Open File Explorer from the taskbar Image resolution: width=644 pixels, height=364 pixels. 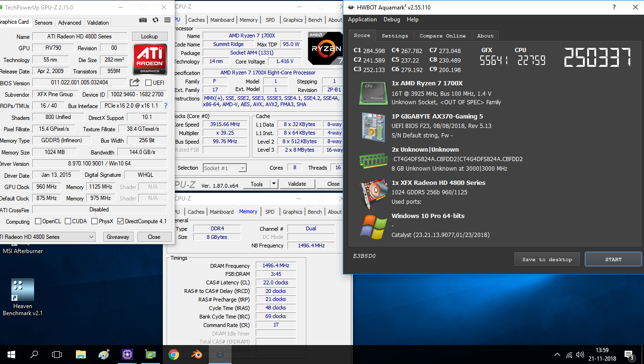[x=81, y=354]
